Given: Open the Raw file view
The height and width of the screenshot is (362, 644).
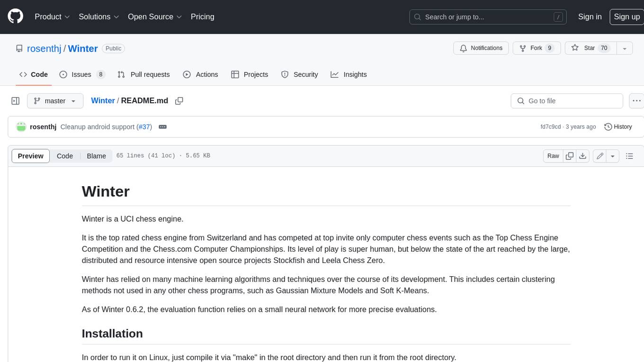Looking at the screenshot, I should coord(553,156).
